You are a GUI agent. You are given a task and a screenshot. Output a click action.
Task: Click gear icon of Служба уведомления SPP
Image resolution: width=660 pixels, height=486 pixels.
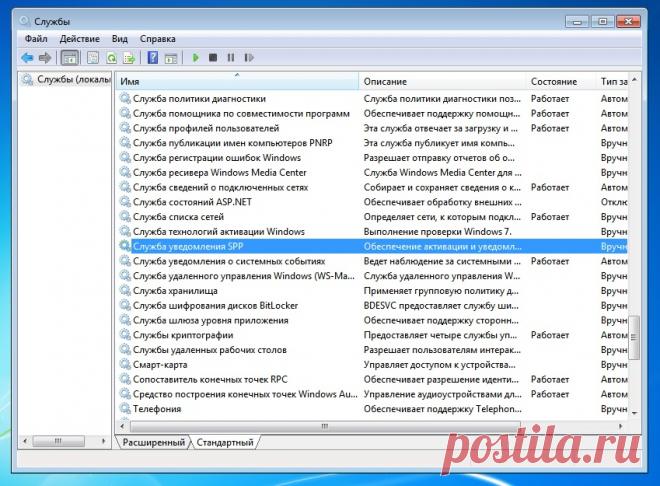pyautogui.click(x=125, y=246)
